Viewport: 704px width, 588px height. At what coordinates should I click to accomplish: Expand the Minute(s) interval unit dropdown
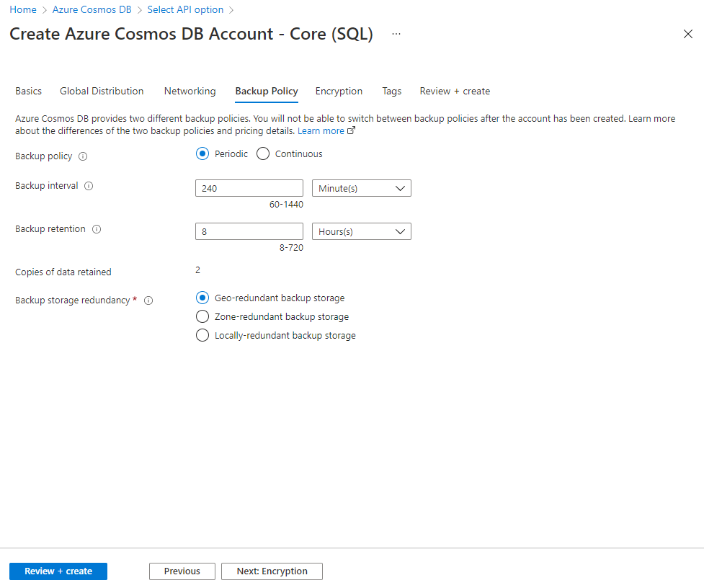[x=362, y=188]
